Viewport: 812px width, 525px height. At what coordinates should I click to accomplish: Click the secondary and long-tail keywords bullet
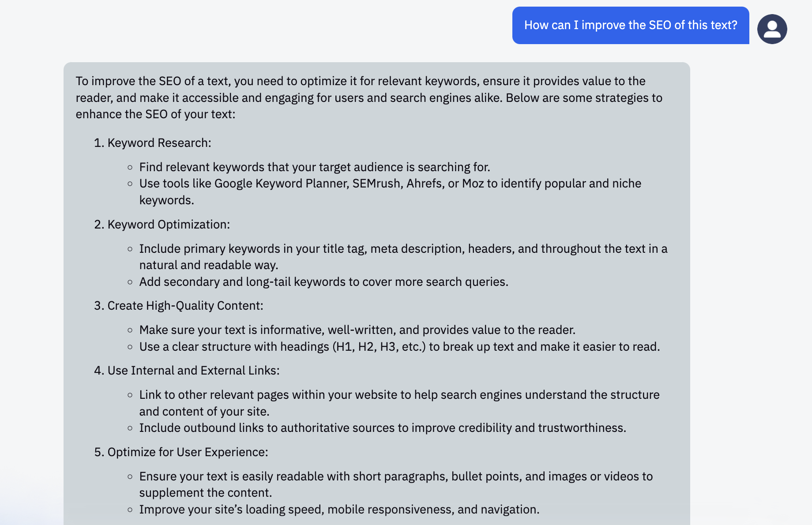pos(323,282)
